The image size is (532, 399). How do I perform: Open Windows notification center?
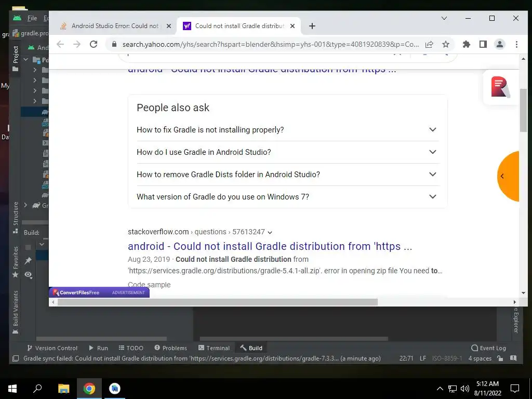(515, 389)
